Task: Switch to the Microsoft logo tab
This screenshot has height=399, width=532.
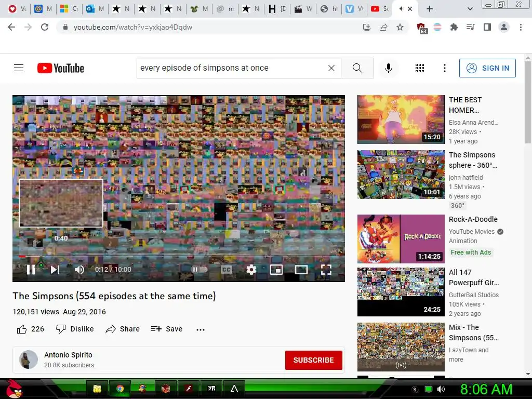Action: click(x=69, y=9)
